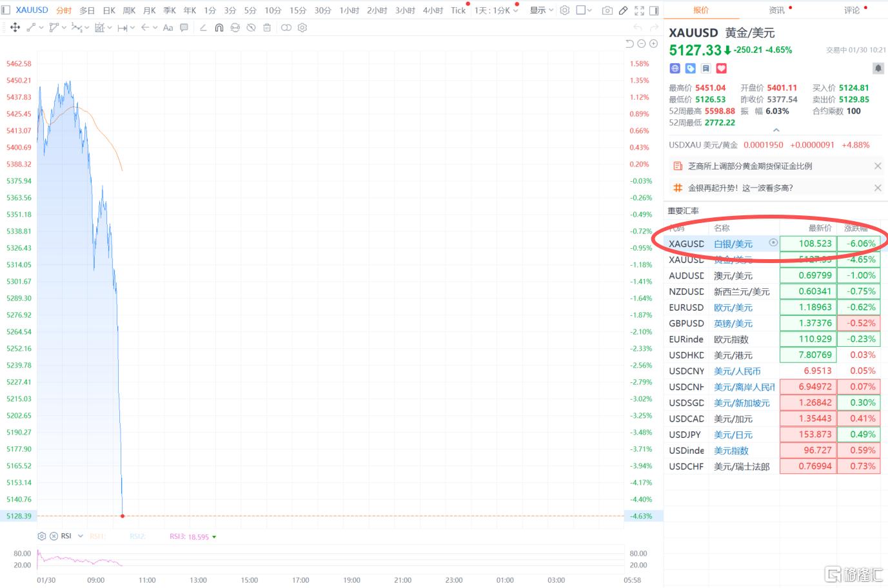Add a comment bubble annotation

point(184,28)
